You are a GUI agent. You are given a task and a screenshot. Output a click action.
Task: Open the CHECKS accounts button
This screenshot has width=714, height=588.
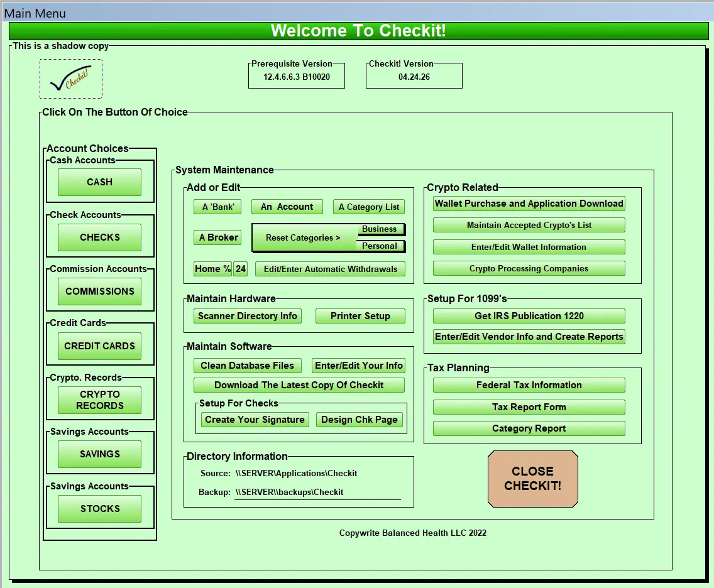click(99, 237)
